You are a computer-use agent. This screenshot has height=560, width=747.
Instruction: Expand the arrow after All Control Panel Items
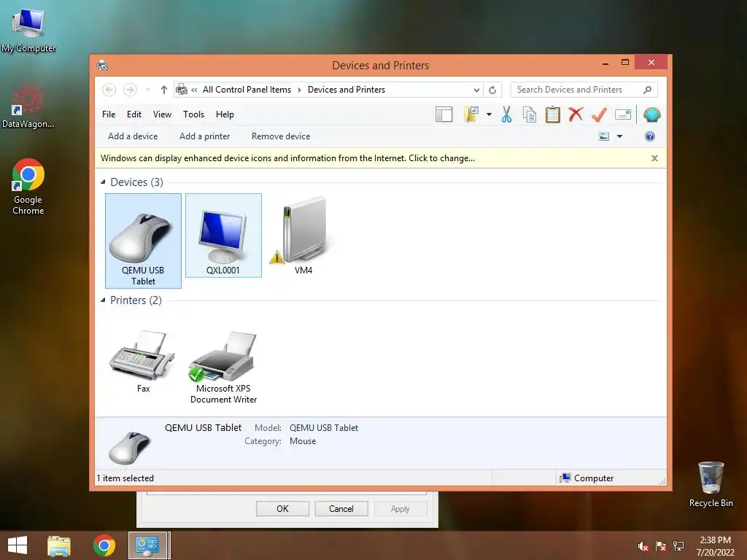coord(300,90)
